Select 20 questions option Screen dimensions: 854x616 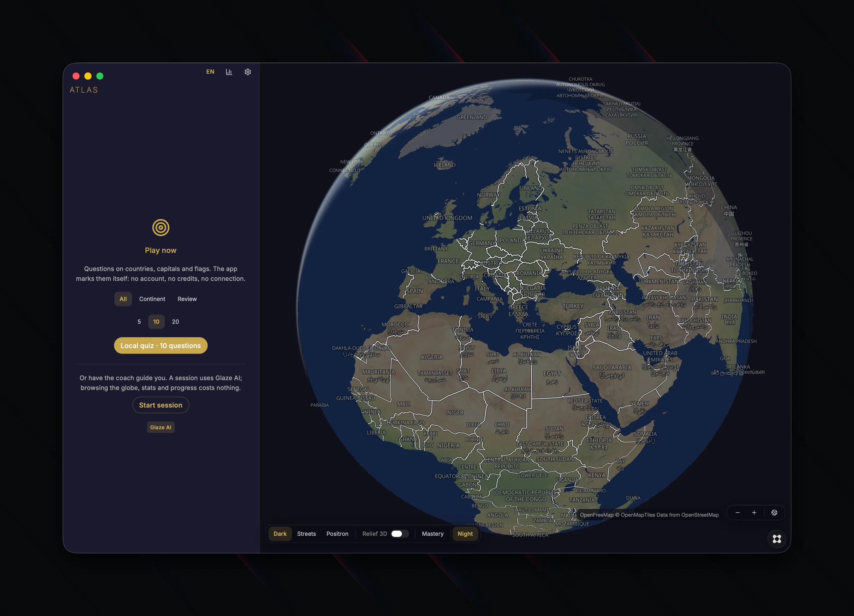[175, 321]
